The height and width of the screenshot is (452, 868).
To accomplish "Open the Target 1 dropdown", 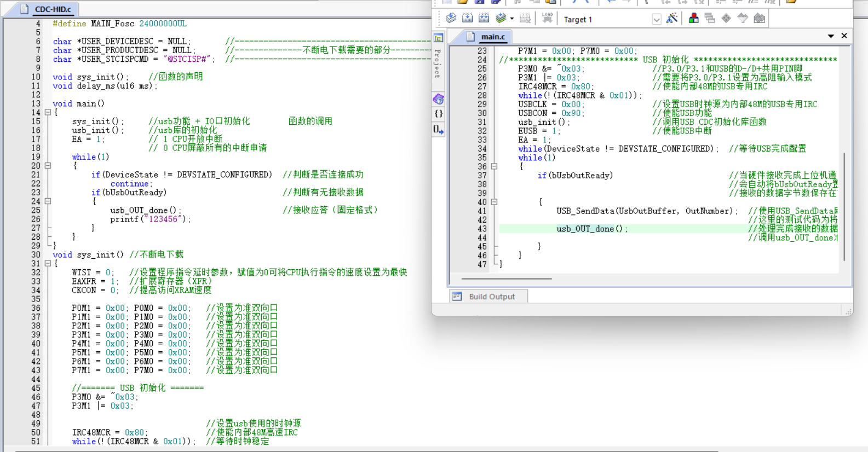I will click(656, 20).
